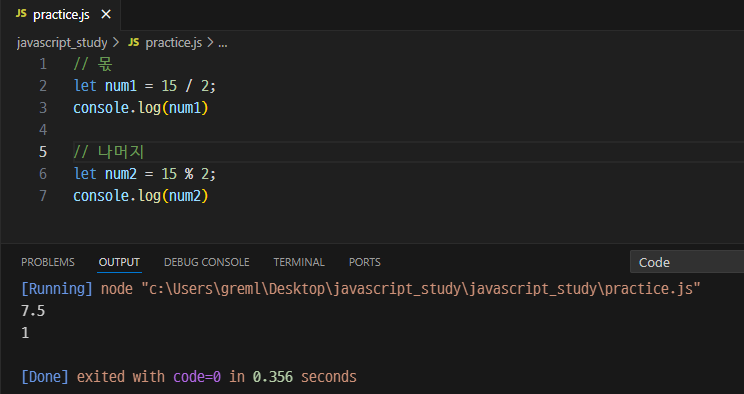Open javascript_study breadcrumb folder
The height and width of the screenshot is (394, 744).
click(x=62, y=43)
